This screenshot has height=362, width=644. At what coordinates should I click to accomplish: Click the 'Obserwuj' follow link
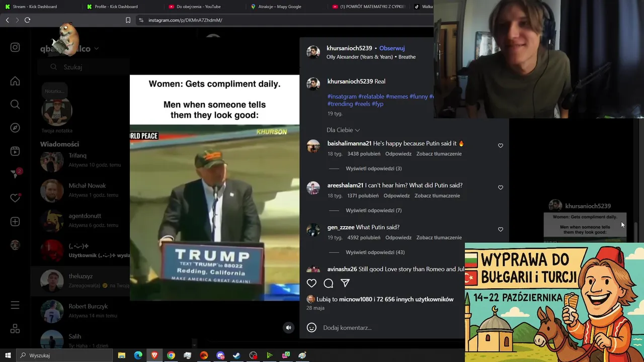pos(392,48)
